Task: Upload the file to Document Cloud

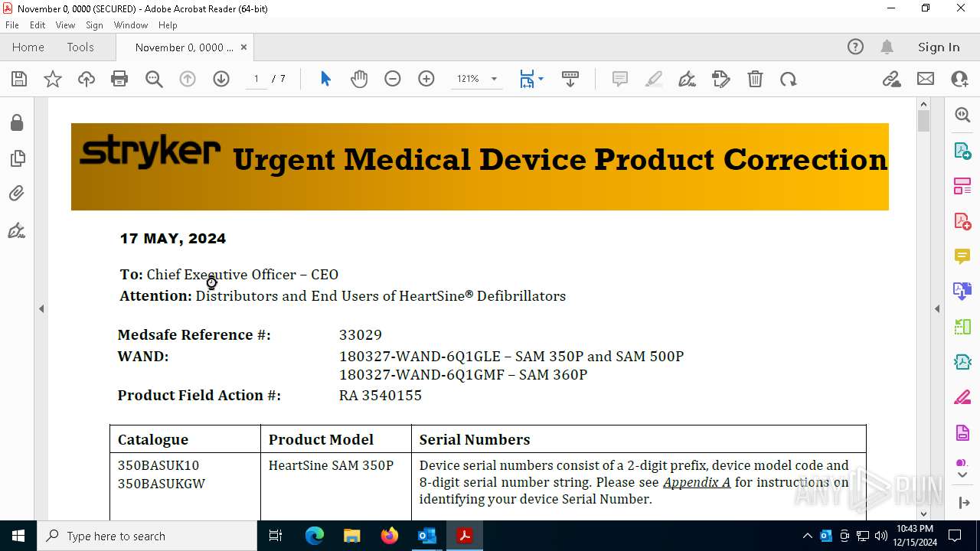Action: [x=87, y=79]
